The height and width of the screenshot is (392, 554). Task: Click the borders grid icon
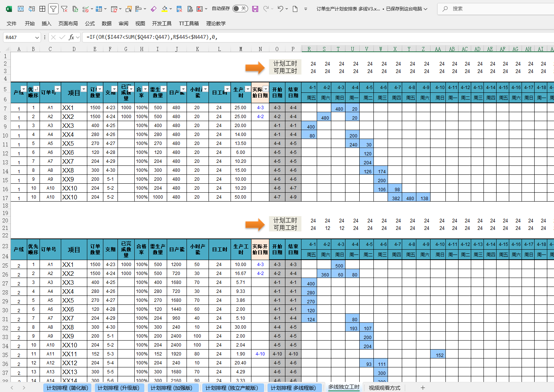tap(43, 9)
